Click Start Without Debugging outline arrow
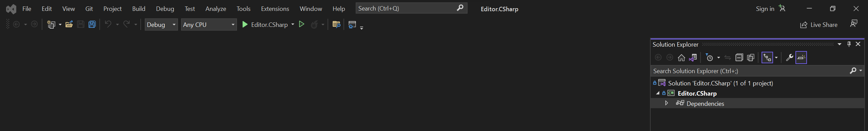The height and width of the screenshot is (131, 868). click(301, 24)
